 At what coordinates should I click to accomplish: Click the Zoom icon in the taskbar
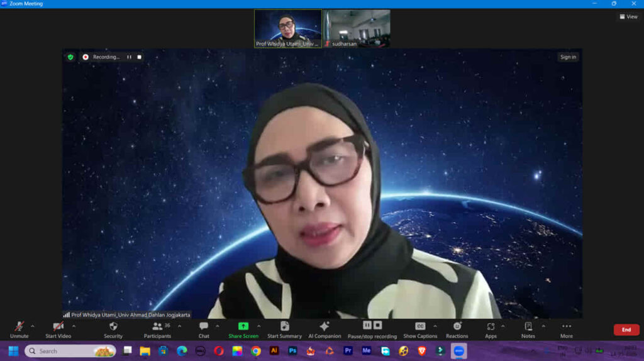pyautogui.click(x=458, y=351)
